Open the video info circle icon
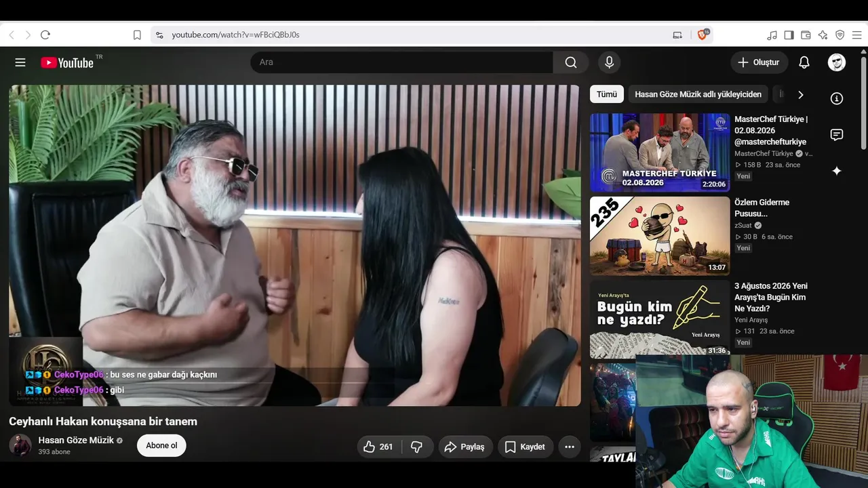 tap(837, 98)
